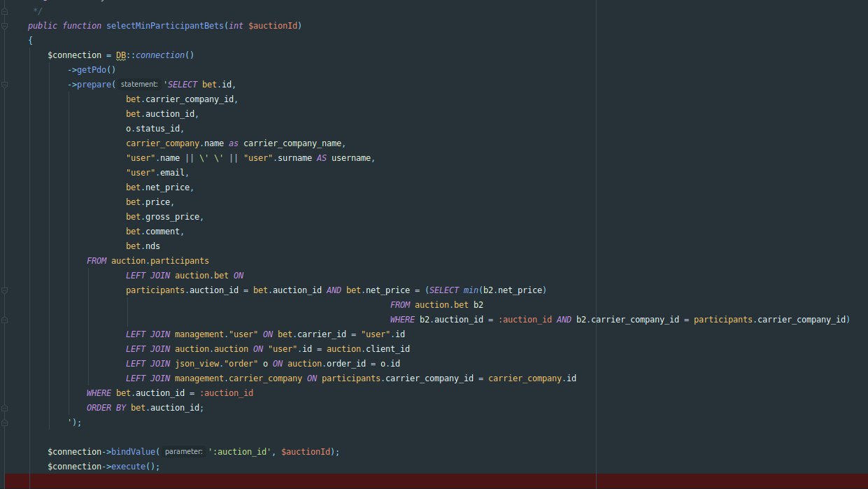Click 'LEFT JOIN auction.bet ON' line
Screen dimensions: 868x489
click(x=185, y=275)
